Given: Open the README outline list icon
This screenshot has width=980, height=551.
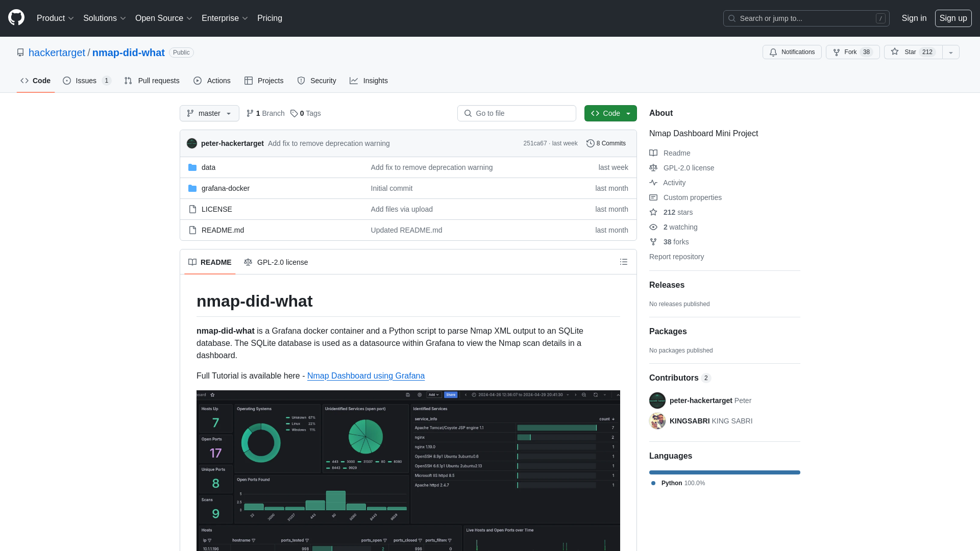Looking at the screenshot, I should [624, 262].
